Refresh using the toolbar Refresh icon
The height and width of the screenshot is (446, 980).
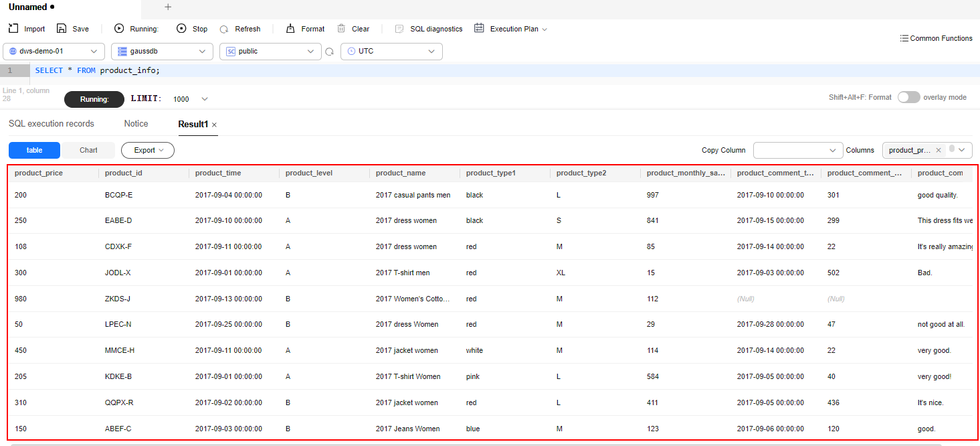click(x=224, y=29)
